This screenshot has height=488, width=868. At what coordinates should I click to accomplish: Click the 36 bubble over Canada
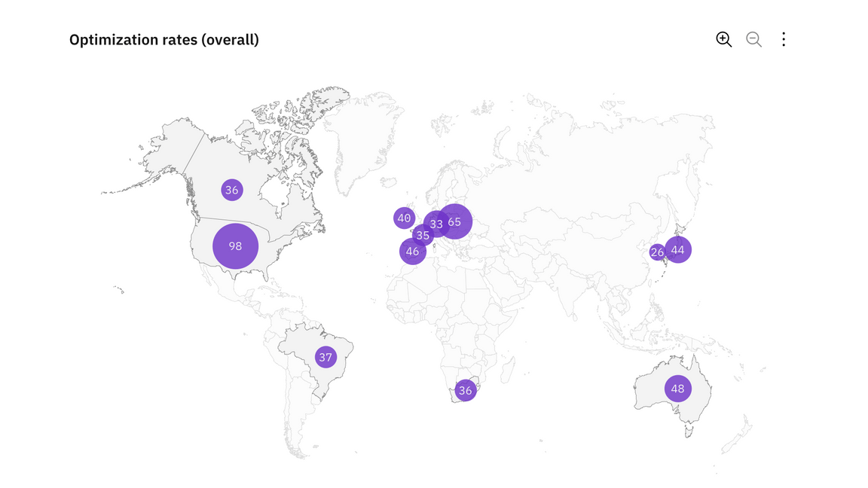(231, 190)
